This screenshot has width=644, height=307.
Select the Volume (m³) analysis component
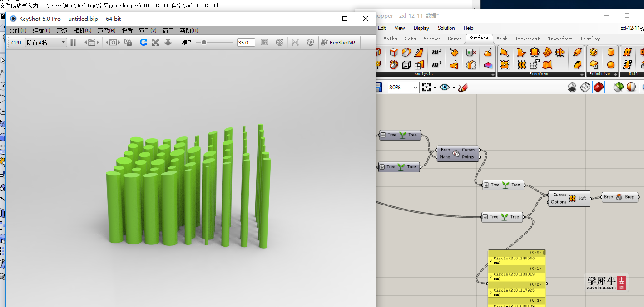click(x=436, y=64)
